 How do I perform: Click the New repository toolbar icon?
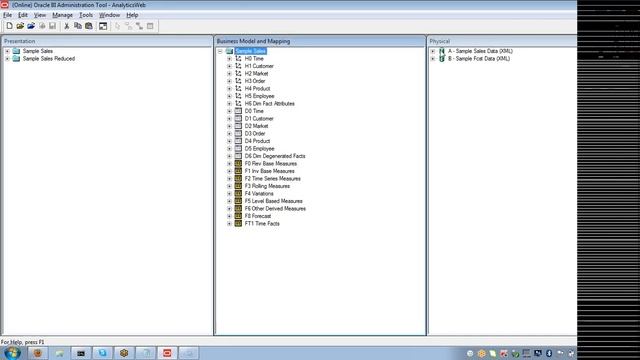(x=9, y=26)
